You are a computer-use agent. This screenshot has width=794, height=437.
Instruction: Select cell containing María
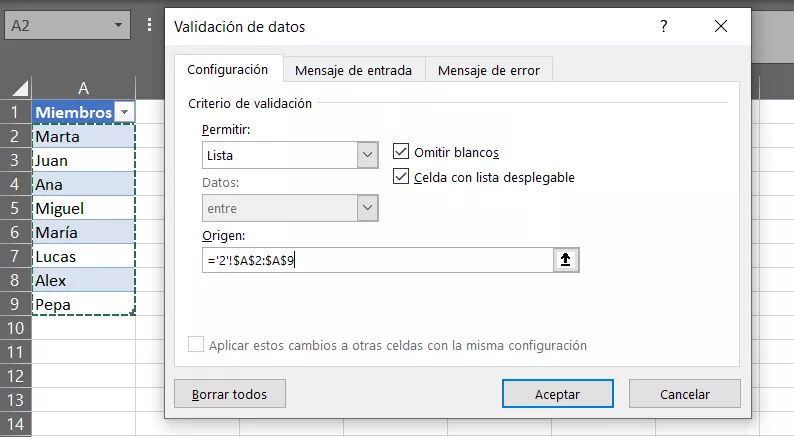pyautogui.click(x=84, y=232)
